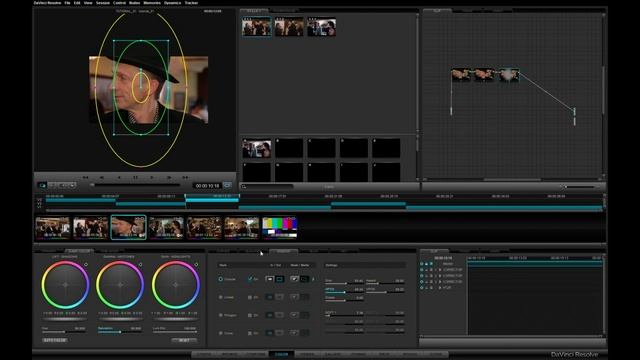
Task: Open the Tracker menu
Action: click(191, 3)
